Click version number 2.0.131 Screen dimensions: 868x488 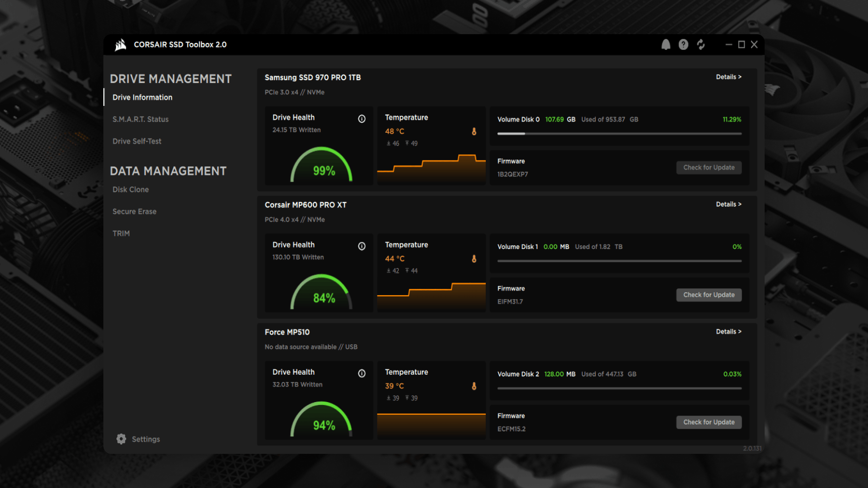(x=752, y=448)
